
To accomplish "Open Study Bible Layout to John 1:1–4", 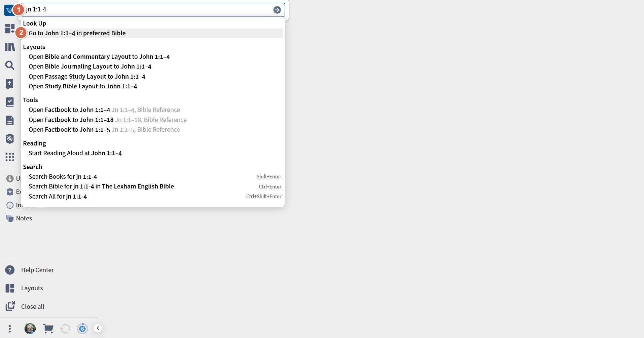I will (83, 86).
